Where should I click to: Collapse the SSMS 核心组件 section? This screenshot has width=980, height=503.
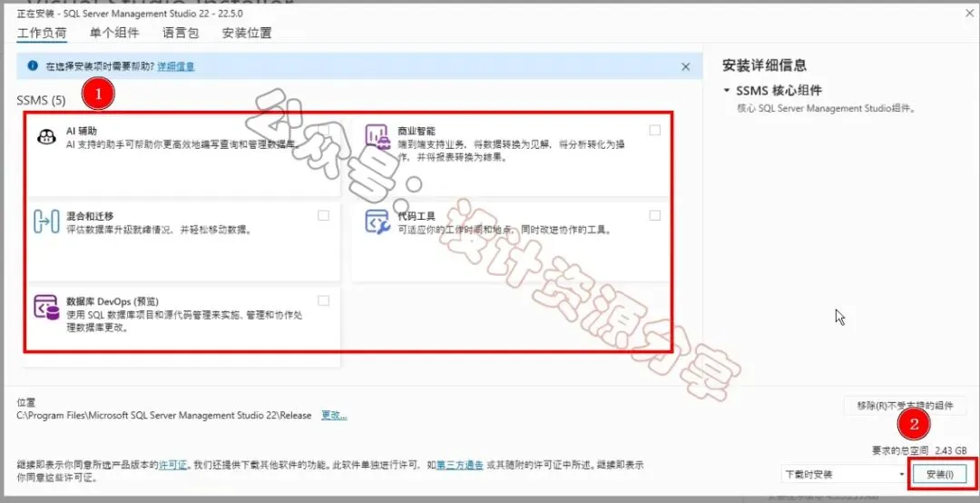click(x=726, y=91)
